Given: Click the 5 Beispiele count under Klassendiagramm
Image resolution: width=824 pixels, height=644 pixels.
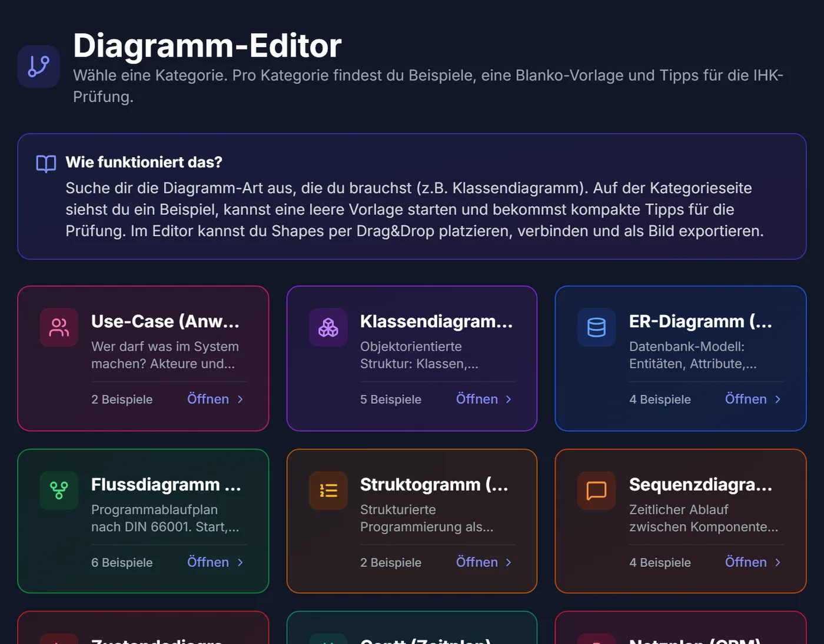Looking at the screenshot, I should pos(391,399).
